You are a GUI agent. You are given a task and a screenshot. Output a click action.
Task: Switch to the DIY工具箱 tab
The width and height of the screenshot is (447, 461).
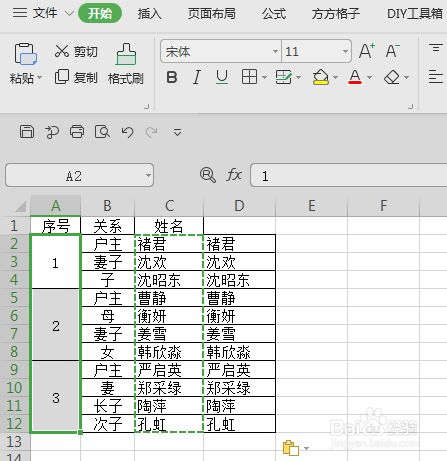(x=415, y=14)
